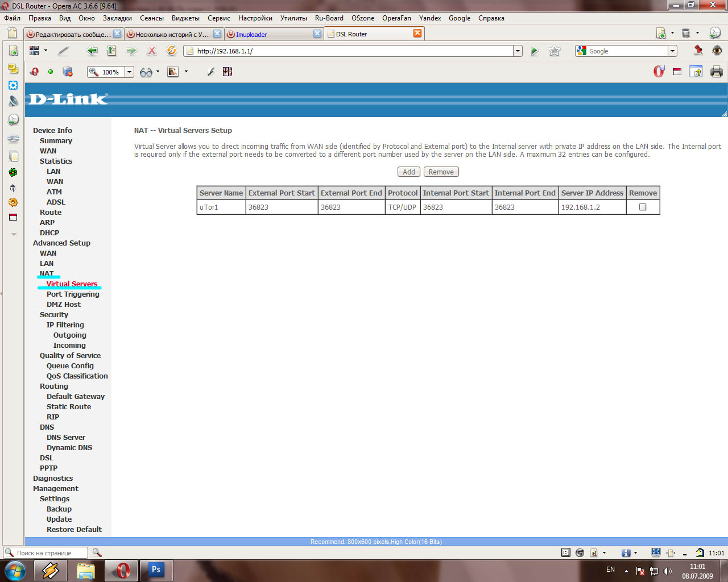The image size is (728, 582).
Task: Switch to the Редактировать сообще... tab
Action: (73, 34)
